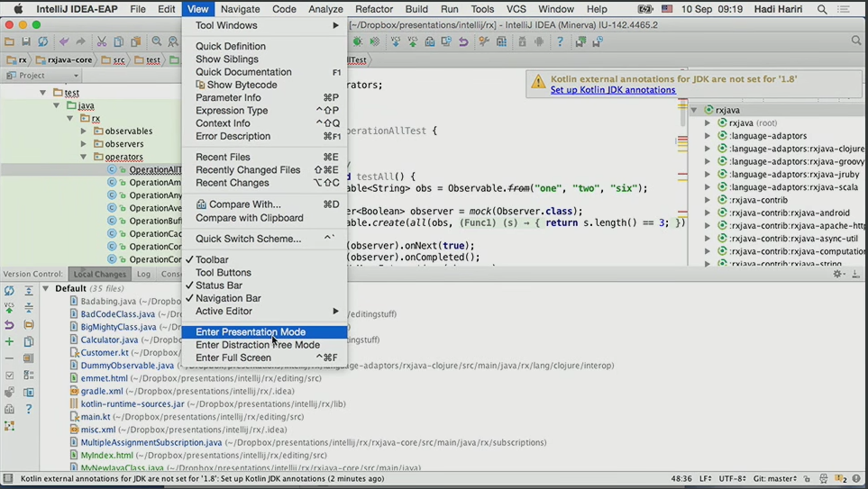Click the VCS Commit icon in main toolbar
868x489 pixels.
(x=413, y=41)
